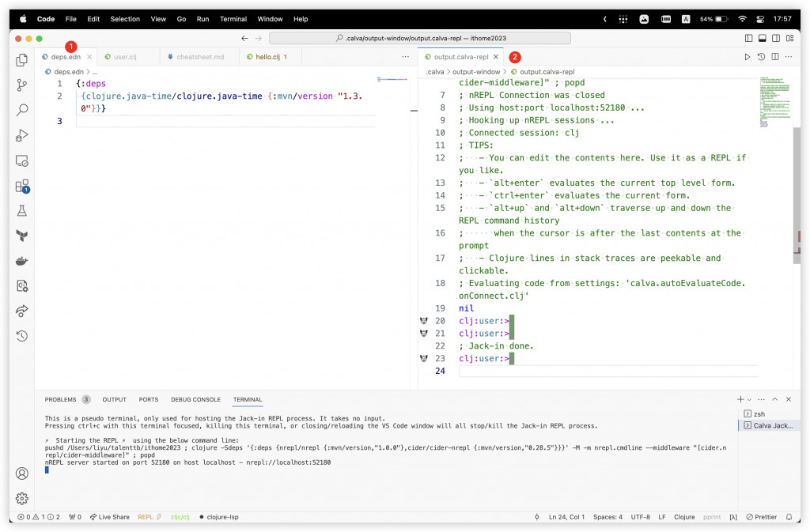The image size is (810, 532).
Task: Open the Explorer view in activity bar
Action: (21, 60)
